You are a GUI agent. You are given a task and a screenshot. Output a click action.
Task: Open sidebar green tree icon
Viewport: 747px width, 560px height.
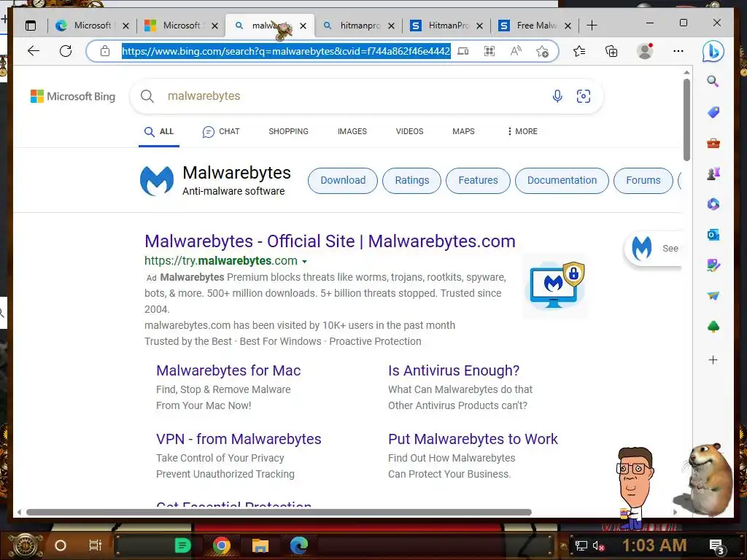click(713, 327)
